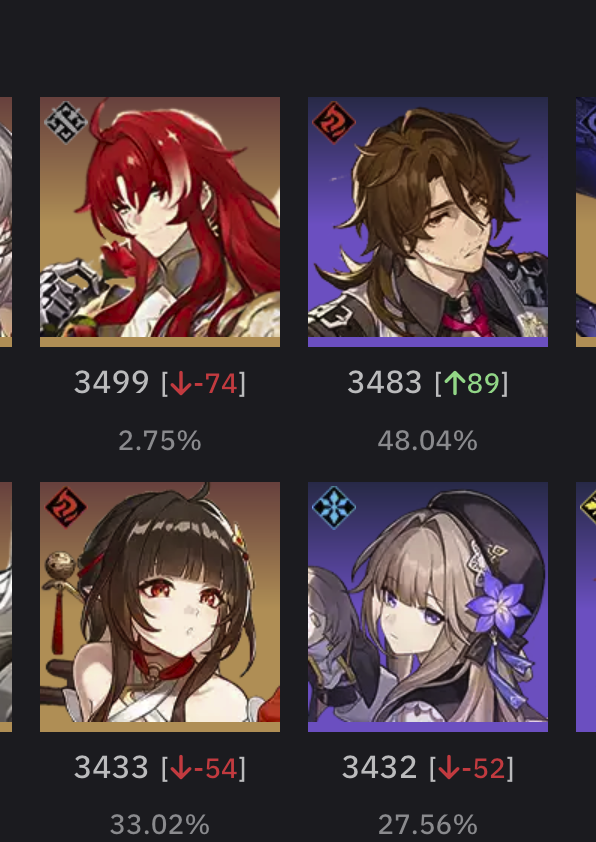
Task: Click the 3483 score value
Action: [384, 383]
